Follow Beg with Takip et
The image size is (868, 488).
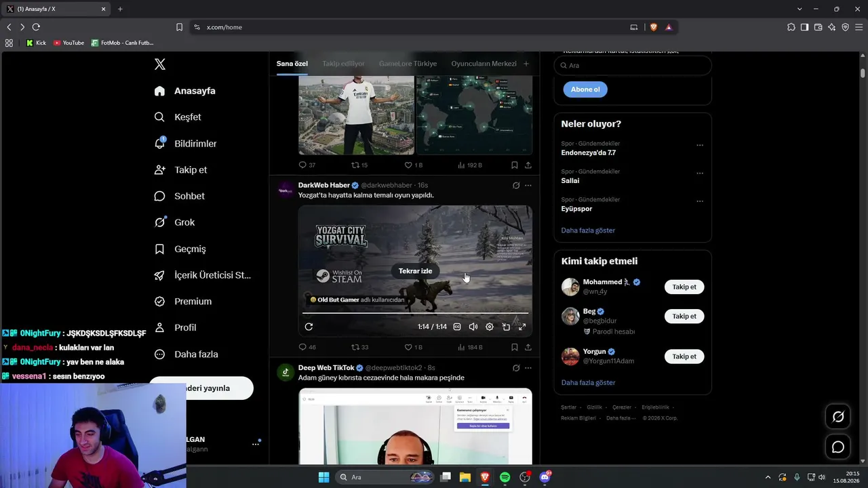(684, 316)
